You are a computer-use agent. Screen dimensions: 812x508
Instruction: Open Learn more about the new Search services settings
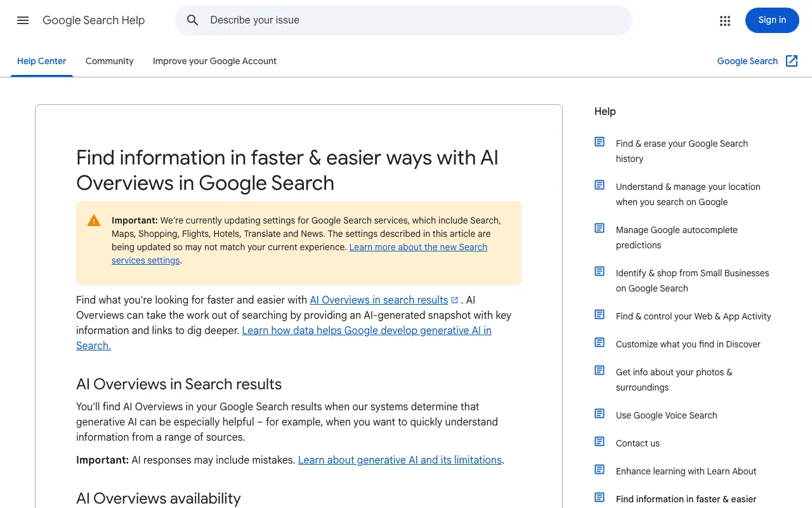pos(299,253)
